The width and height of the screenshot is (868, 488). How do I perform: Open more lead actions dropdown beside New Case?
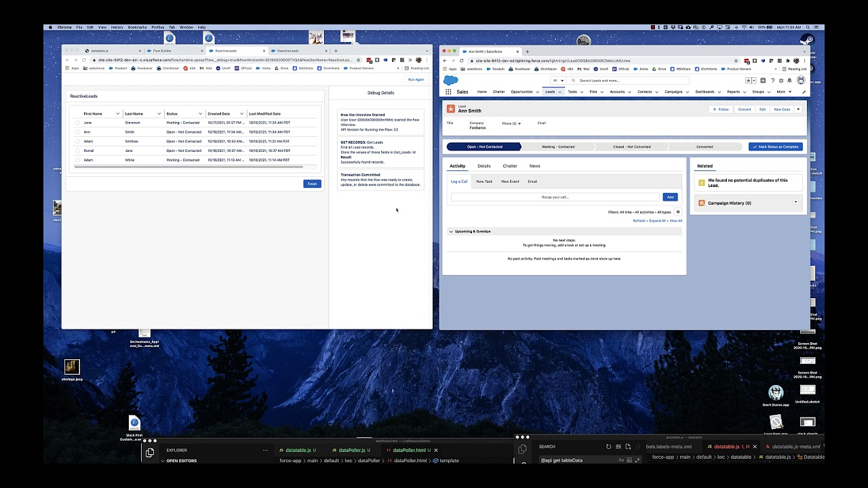click(798, 109)
